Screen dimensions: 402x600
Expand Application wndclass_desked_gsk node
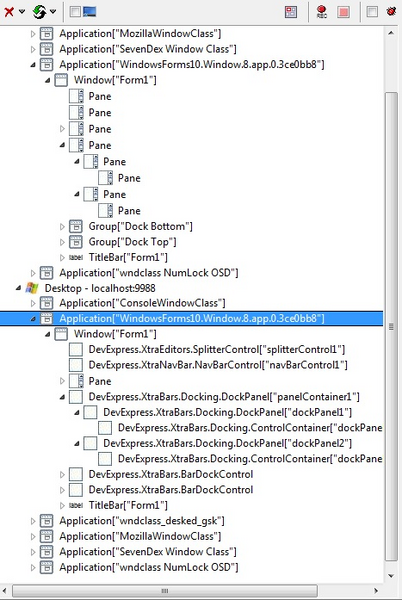click(33, 521)
